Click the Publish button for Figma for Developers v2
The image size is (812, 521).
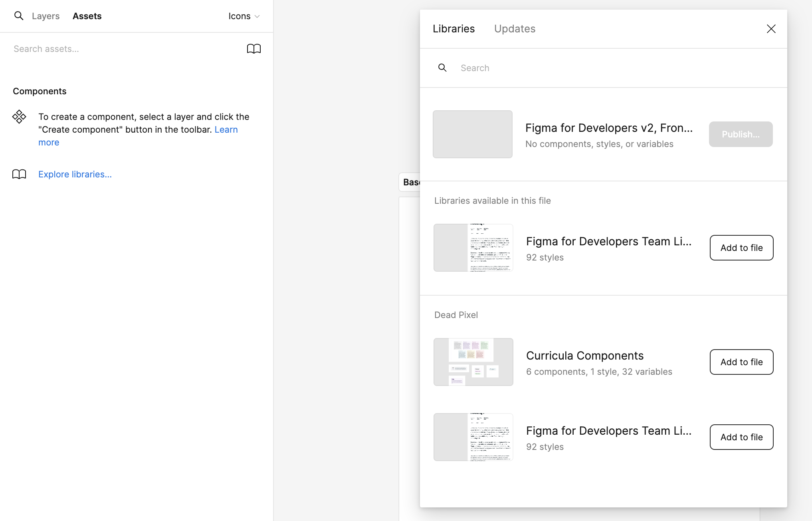coord(741,134)
